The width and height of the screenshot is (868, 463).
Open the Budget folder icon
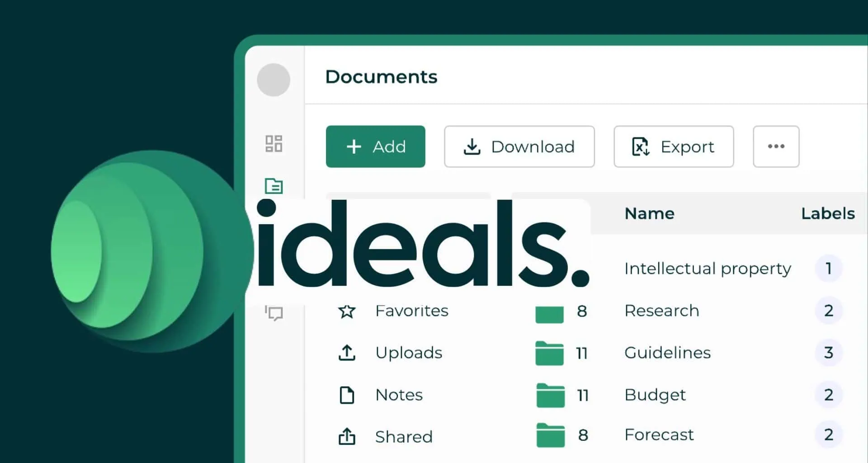[x=550, y=395]
